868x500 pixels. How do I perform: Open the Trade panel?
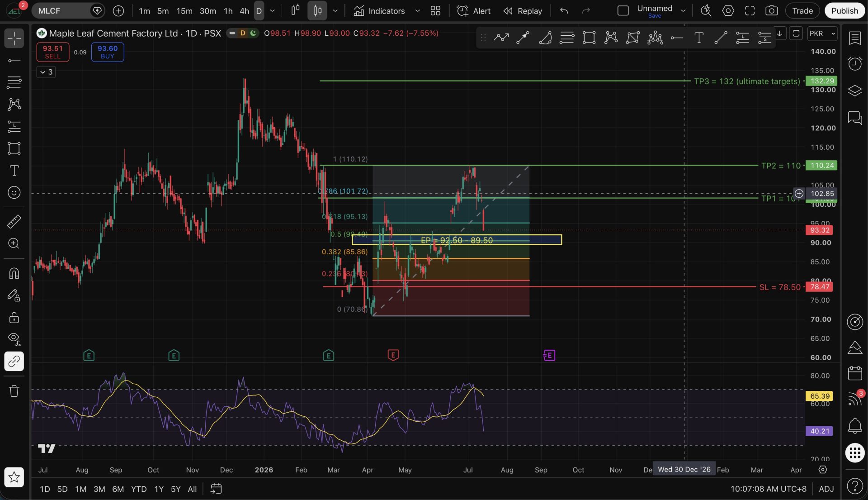click(802, 11)
